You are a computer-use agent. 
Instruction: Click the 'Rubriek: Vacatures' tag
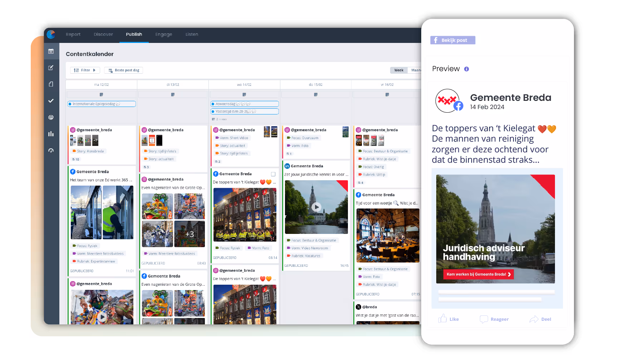pos(304,256)
